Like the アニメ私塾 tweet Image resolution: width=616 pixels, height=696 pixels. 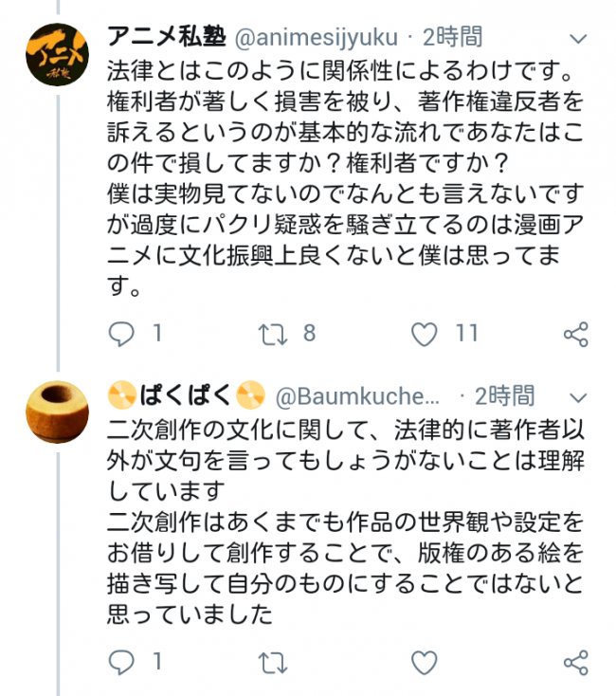point(426,334)
